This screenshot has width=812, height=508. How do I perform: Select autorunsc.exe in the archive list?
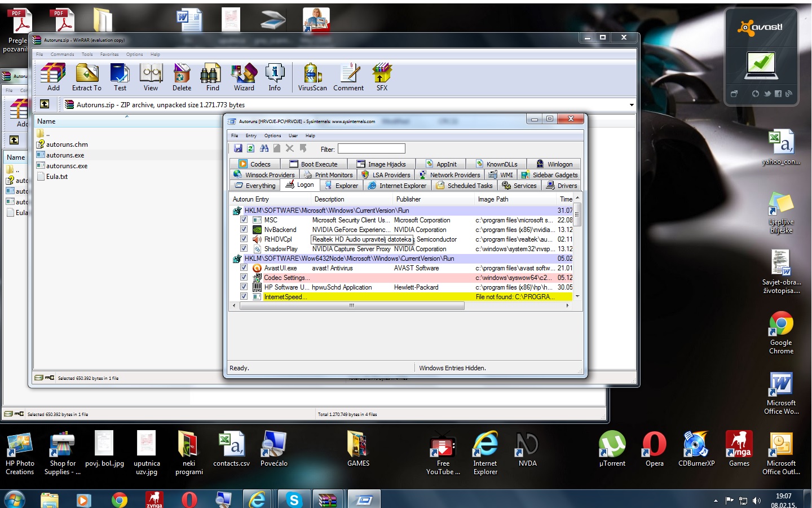pyautogui.click(x=67, y=166)
